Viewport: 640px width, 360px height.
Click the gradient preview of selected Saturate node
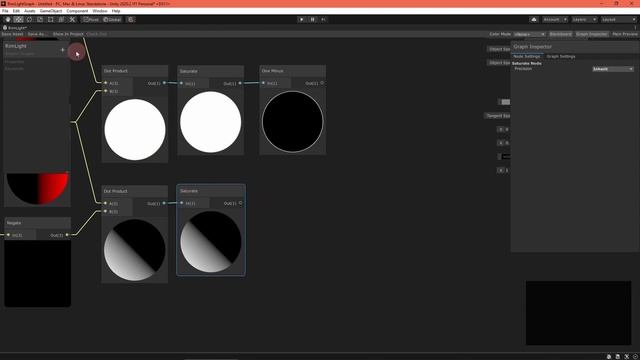211,242
